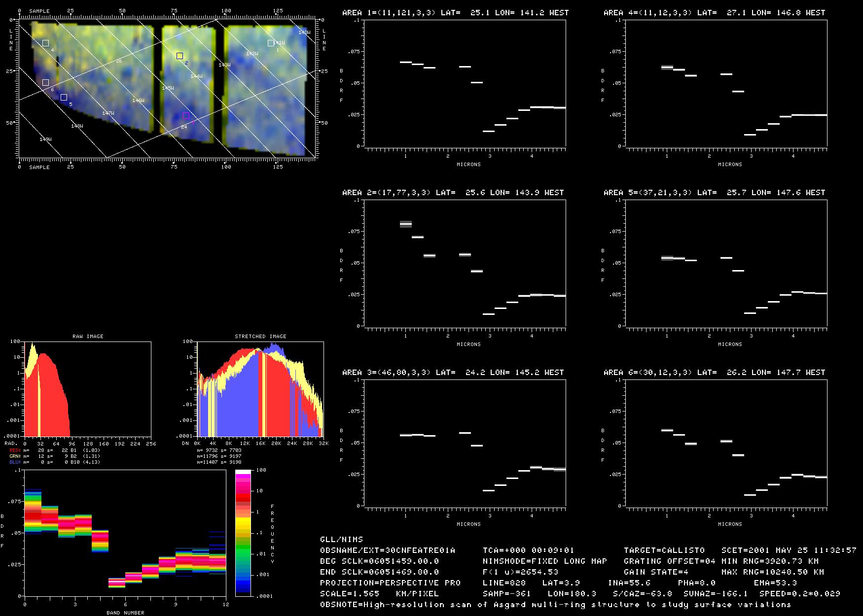Screen dimensions: 863x616
Task: Click the RAW IMAGE title label
Action: point(88,337)
